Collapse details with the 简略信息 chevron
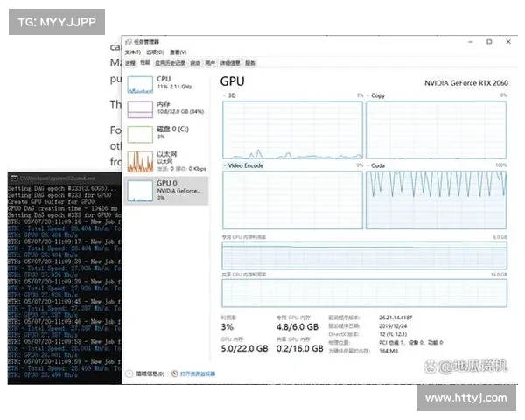 [129, 374]
